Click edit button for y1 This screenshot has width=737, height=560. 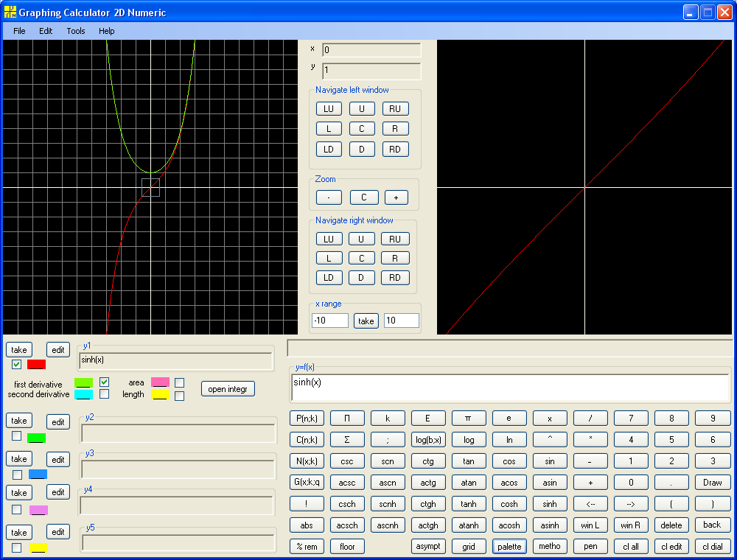point(58,350)
